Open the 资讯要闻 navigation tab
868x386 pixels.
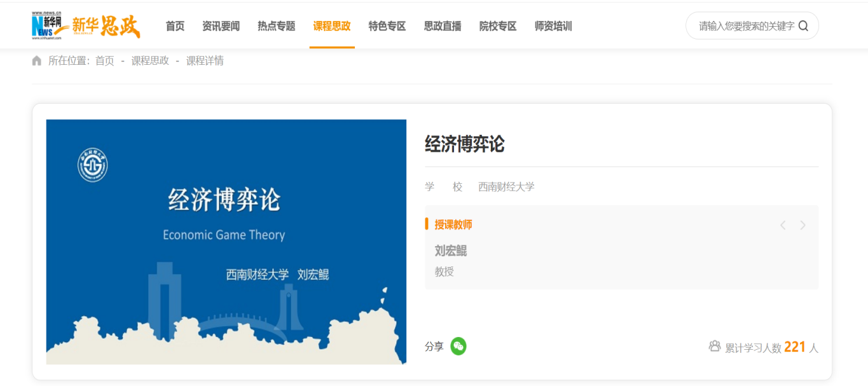click(221, 26)
